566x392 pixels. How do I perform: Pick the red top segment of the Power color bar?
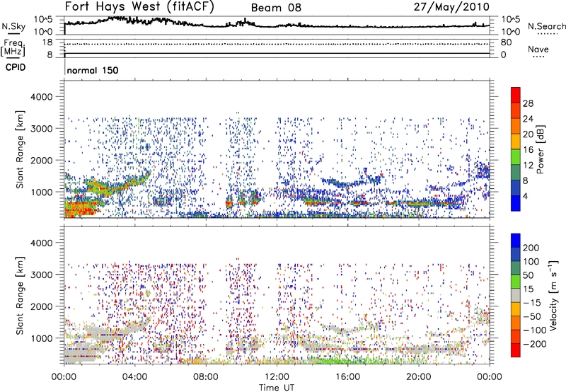516,95
